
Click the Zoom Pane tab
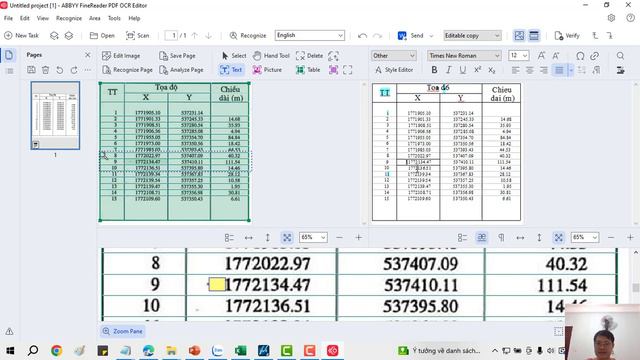122,331
